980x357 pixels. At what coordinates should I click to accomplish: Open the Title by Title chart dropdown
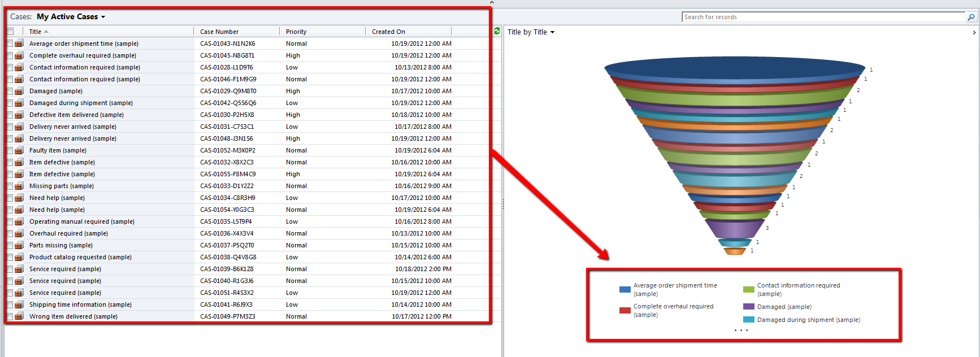click(x=531, y=32)
